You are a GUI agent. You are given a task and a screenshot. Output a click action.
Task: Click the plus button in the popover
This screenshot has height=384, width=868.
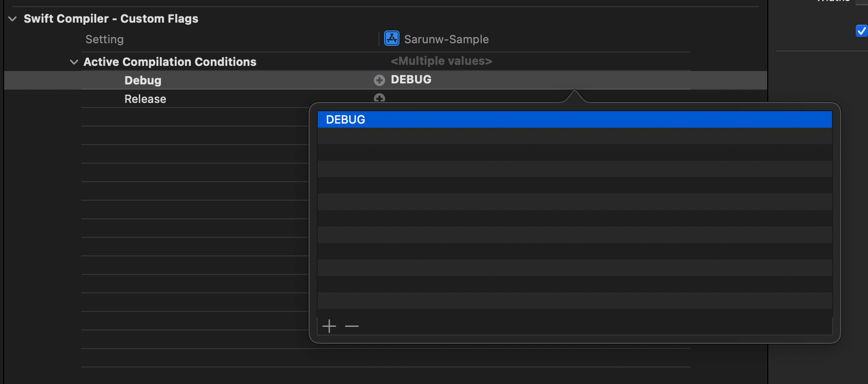click(x=329, y=326)
